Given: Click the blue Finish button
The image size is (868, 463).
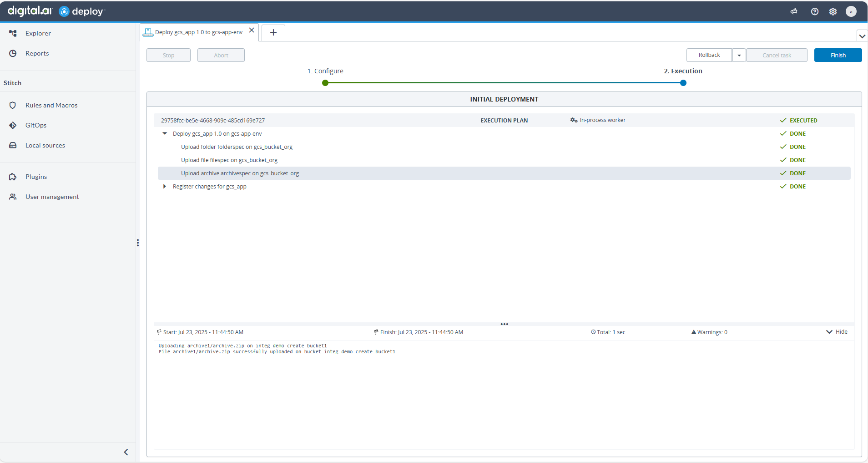Looking at the screenshot, I should pos(838,55).
